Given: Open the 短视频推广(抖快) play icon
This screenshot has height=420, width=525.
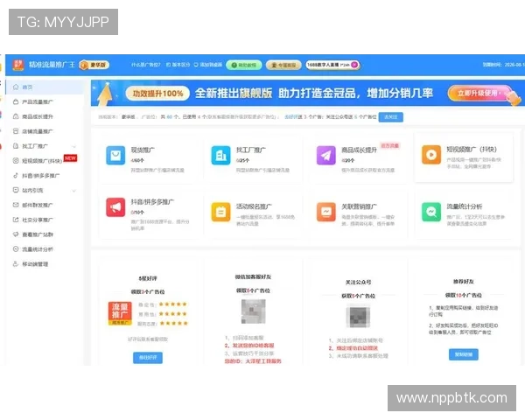Looking at the screenshot, I should pos(431,155).
